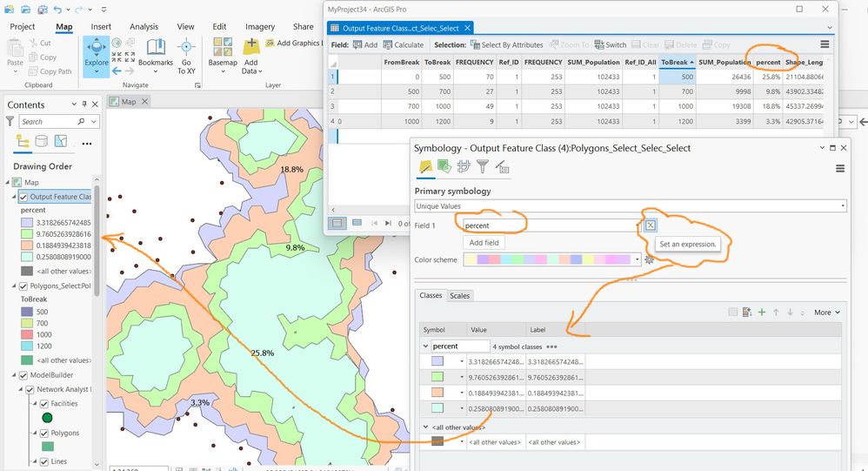Go to previous map extent arrow
Screen dimensions: 868x471
[117, 71]
